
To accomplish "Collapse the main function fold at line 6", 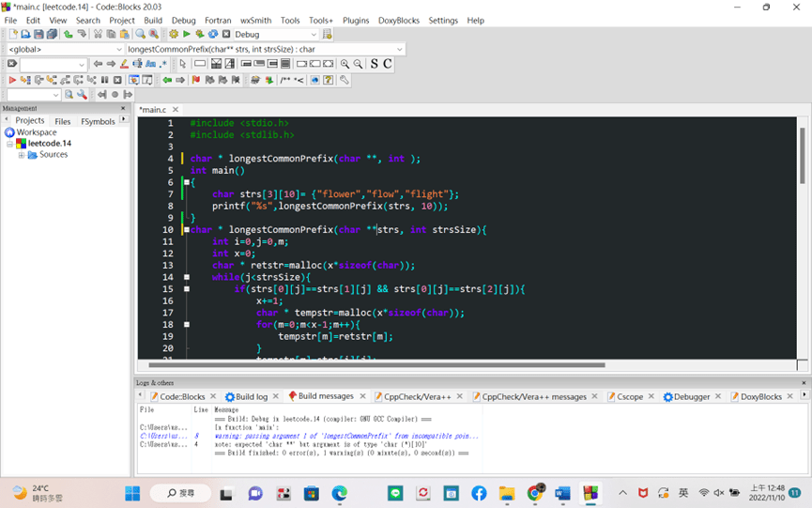I will [x=187, y=182].
